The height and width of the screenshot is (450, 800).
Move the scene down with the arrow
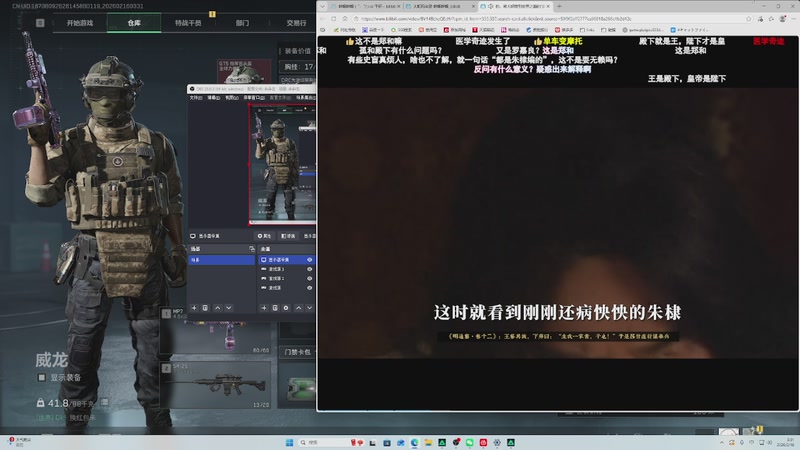pyautogui.click(x=229, y=308)
